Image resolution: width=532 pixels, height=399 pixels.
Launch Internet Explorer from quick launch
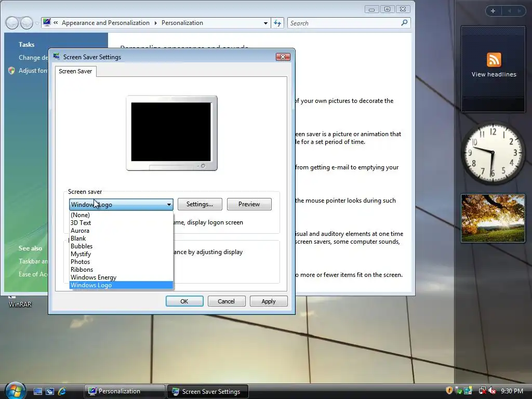pos(62,391)
